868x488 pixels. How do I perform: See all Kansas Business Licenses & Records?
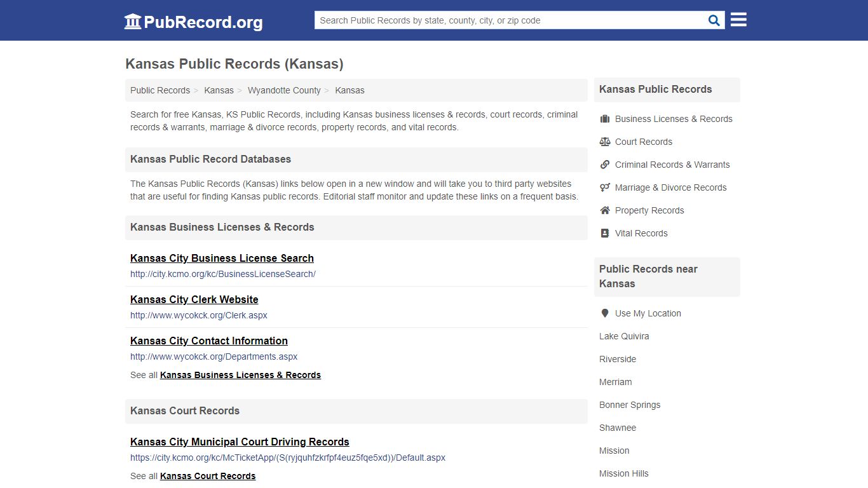tap(240, 375)
